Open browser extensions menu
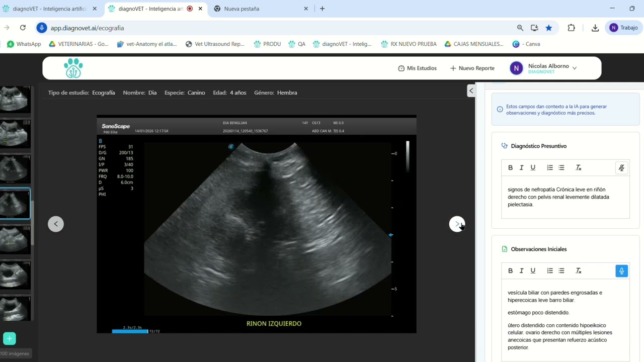 pyautogui.click(x=571, y=28)
